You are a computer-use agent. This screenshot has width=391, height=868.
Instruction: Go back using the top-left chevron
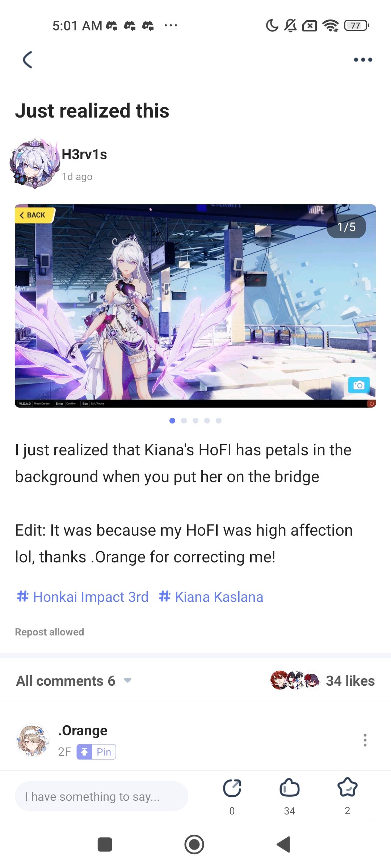(28, 60)
